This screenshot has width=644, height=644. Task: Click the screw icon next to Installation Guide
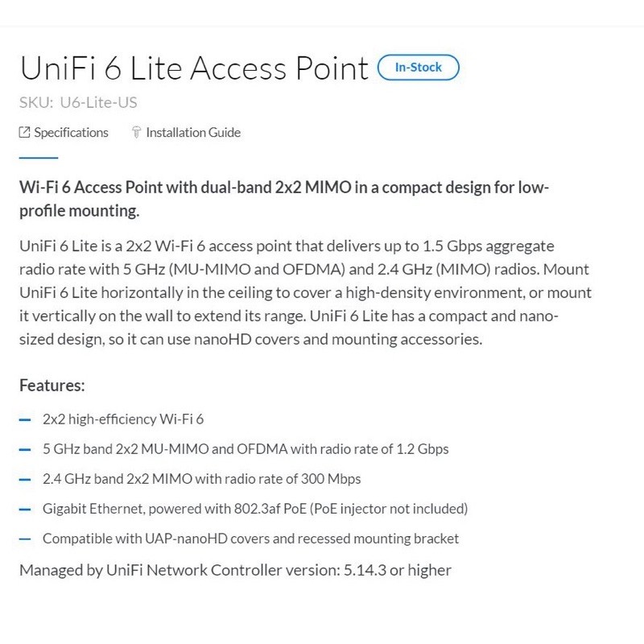pyautogui.click(x=137, y=131)
